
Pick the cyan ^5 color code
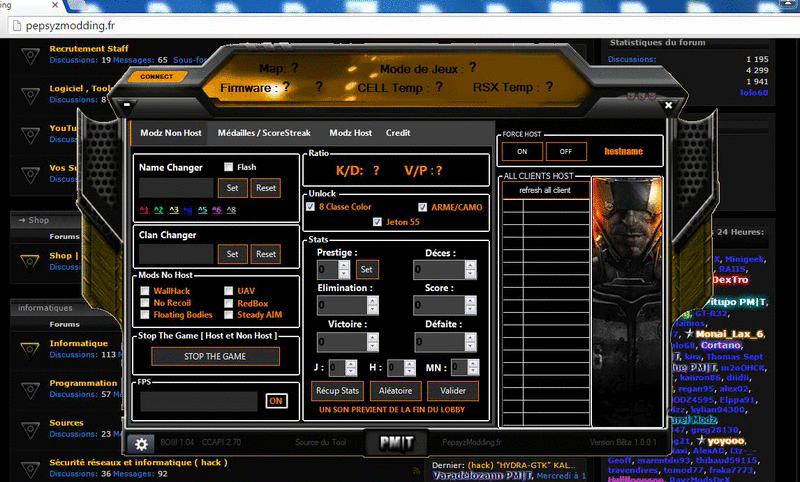click(203, 210)
